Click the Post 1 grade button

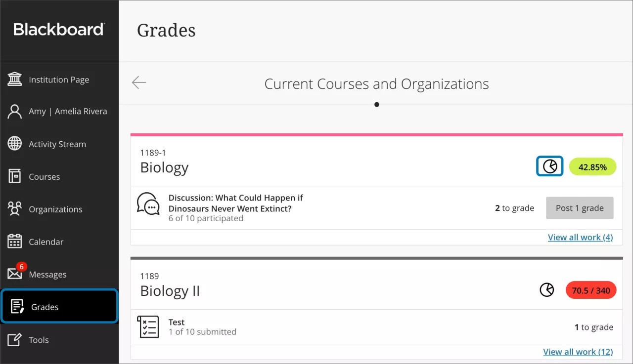[580, 207]
